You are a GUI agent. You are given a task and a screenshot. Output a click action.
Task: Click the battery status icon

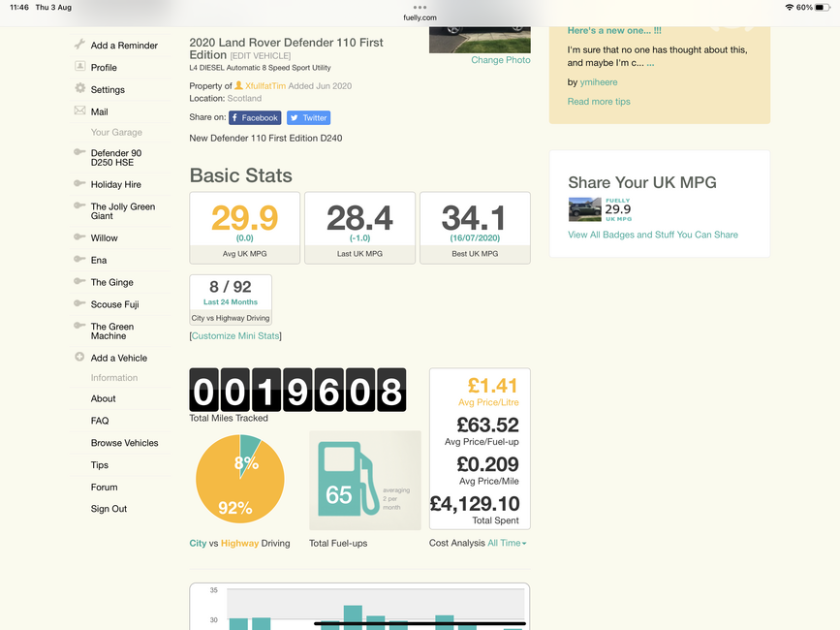[823, 8]
